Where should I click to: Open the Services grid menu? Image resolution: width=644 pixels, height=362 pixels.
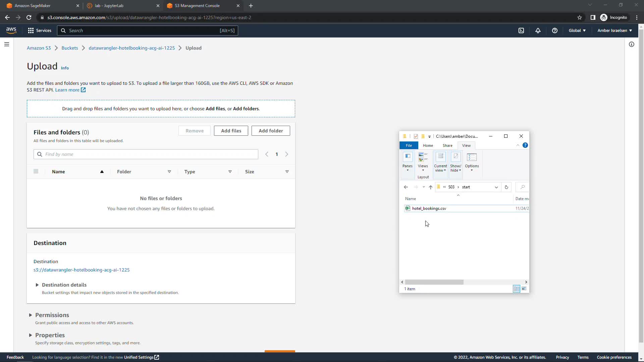pos(39,31)
